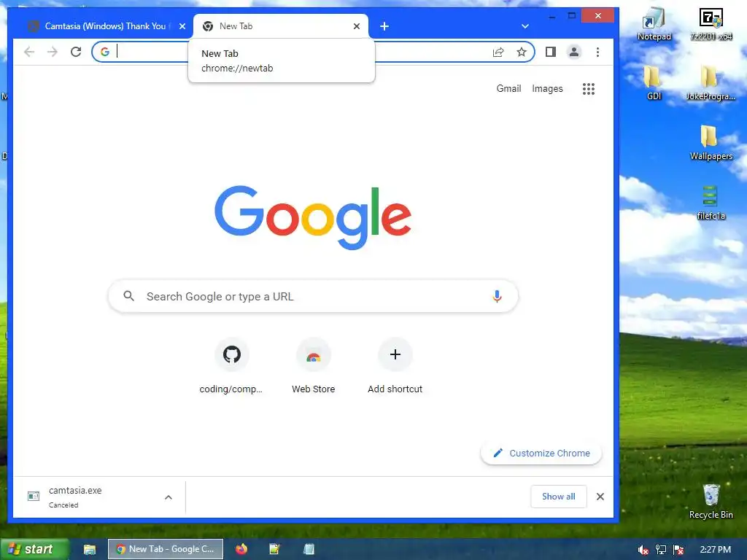Viewport: 747px width, 560px height.
Task: Click Customize Chrome button
Action: pyautogui.click(x=541, y=453)
